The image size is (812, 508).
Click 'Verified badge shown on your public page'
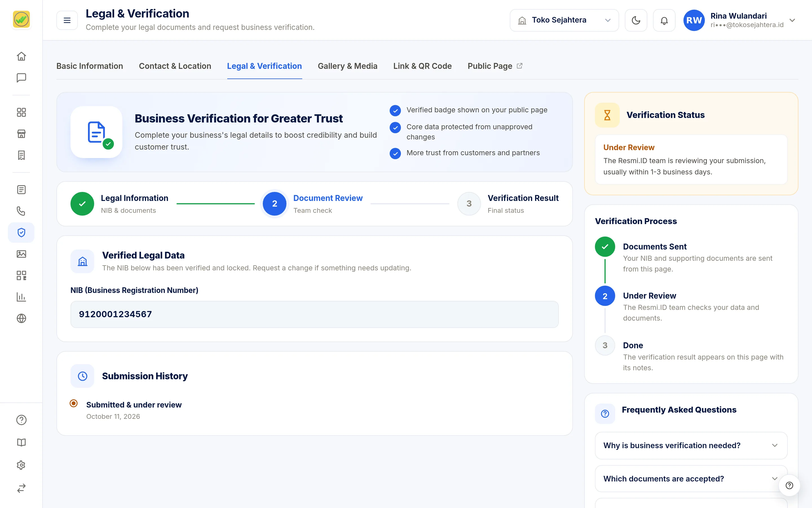click(477, 110)
